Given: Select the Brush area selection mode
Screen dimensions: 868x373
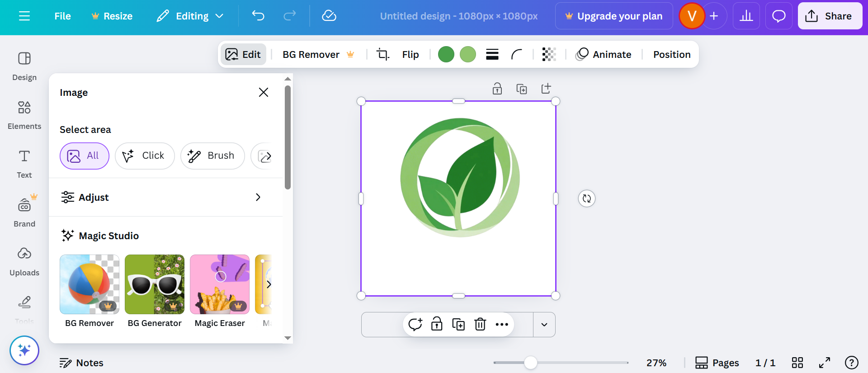Looking at the screenshot, I should pos(212,156).
